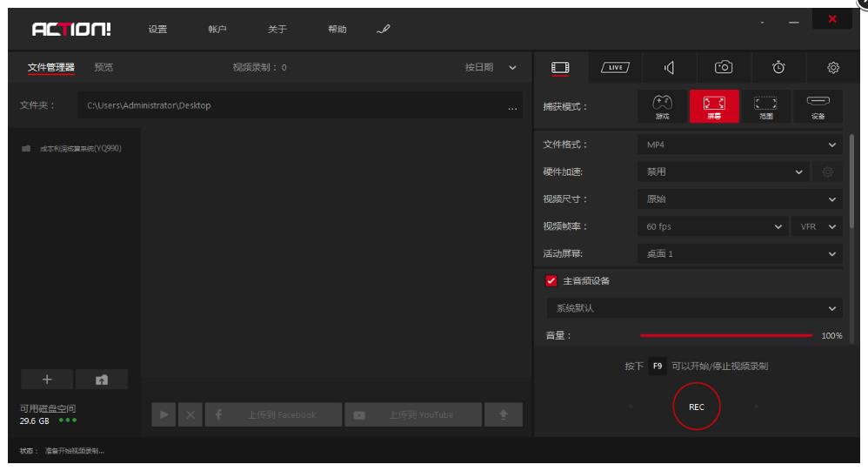Open the audio recording speaker tab
This screenshot has width=868, height=471.
670,67
